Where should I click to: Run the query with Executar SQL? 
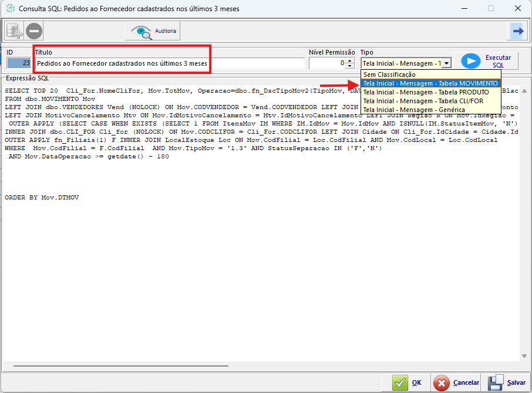[486, 62]
